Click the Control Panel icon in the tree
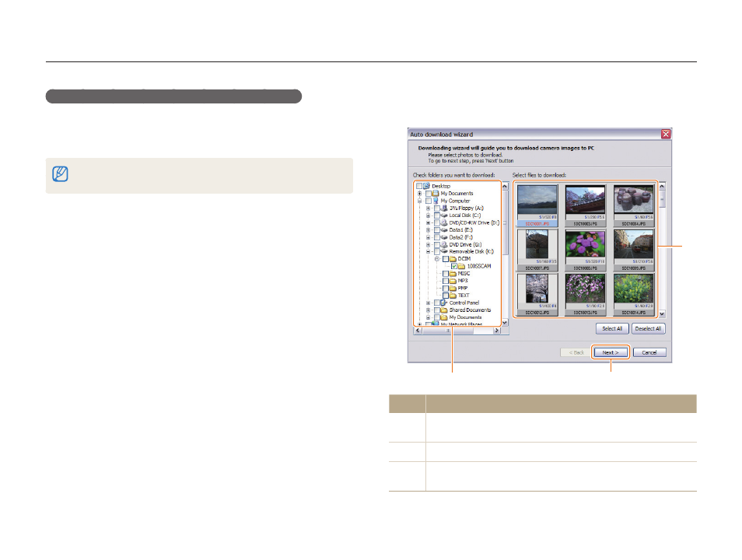This screenshot has width=742, height=560. click(x=444, y=303)
